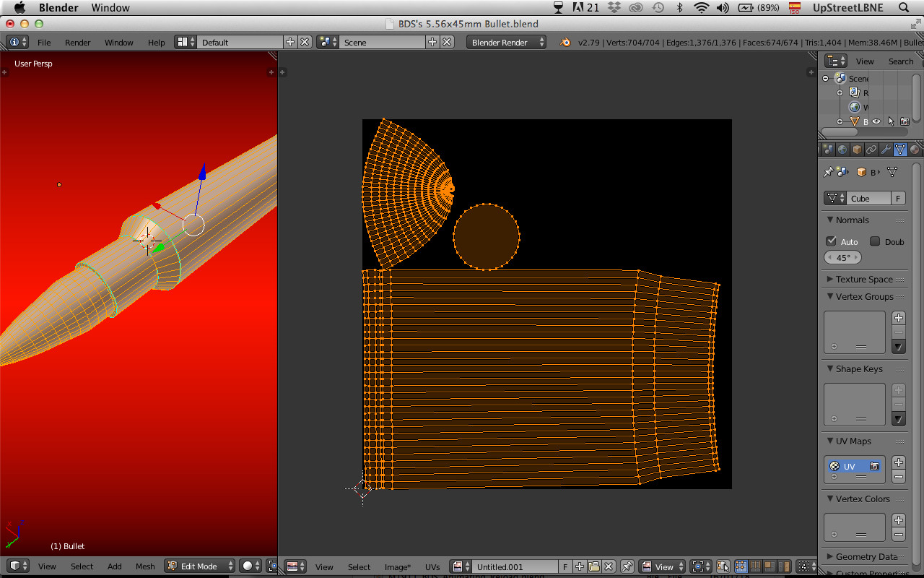924x578 pixels.
Task: Open UV editor type selector
Action: pyautogui.click(x=295, y=566)
